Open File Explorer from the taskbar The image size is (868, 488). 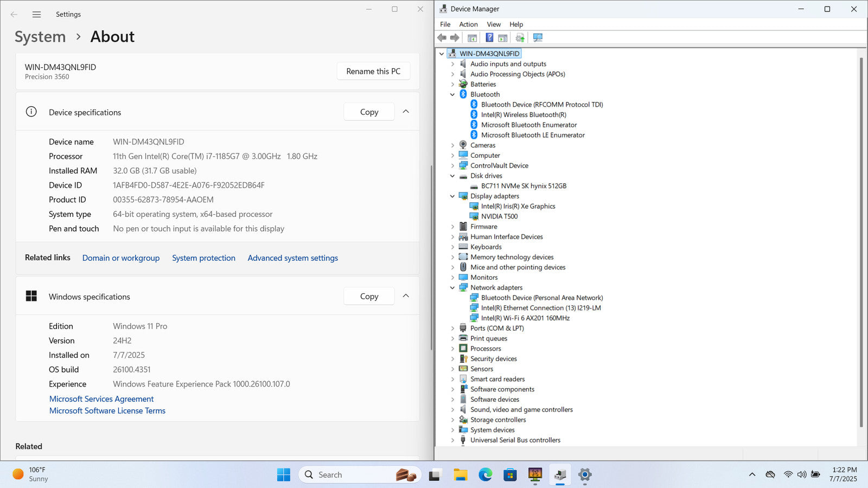coord(461,475)
